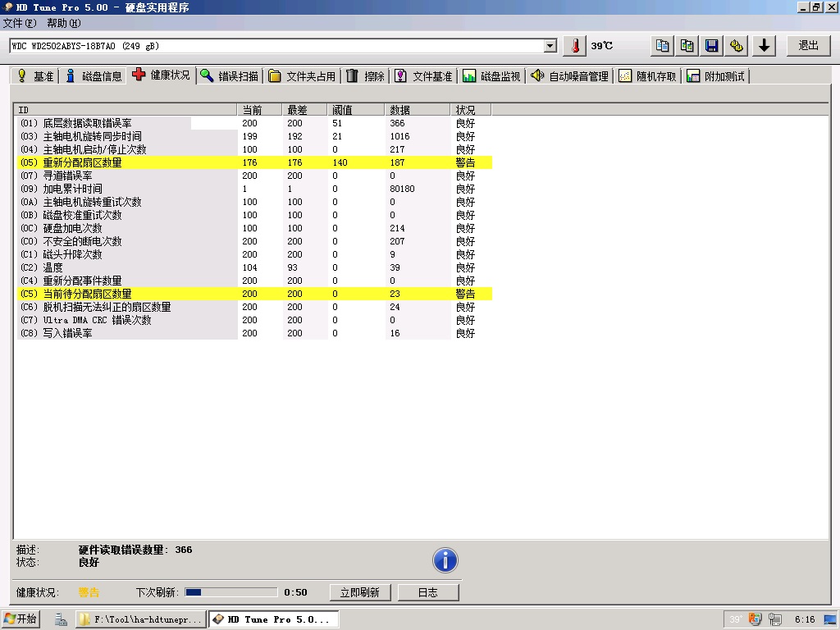
Task: Click the ID column header
Action: point(126,110)
